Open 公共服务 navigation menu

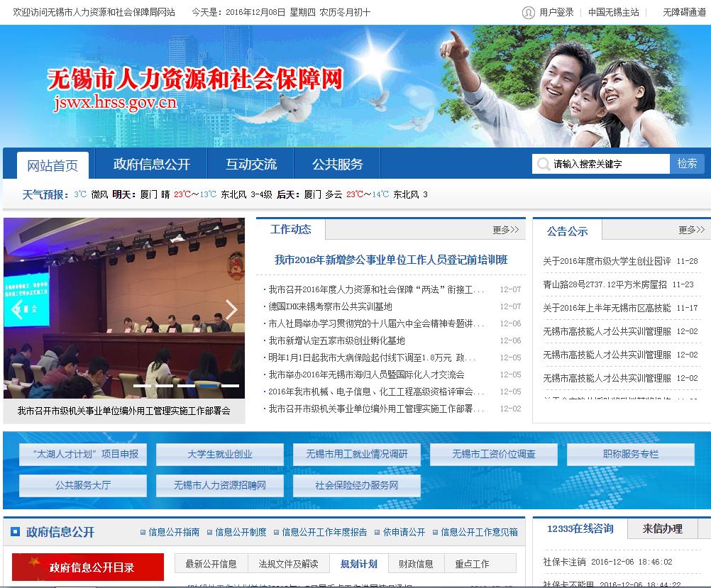[x=337, y=164]
